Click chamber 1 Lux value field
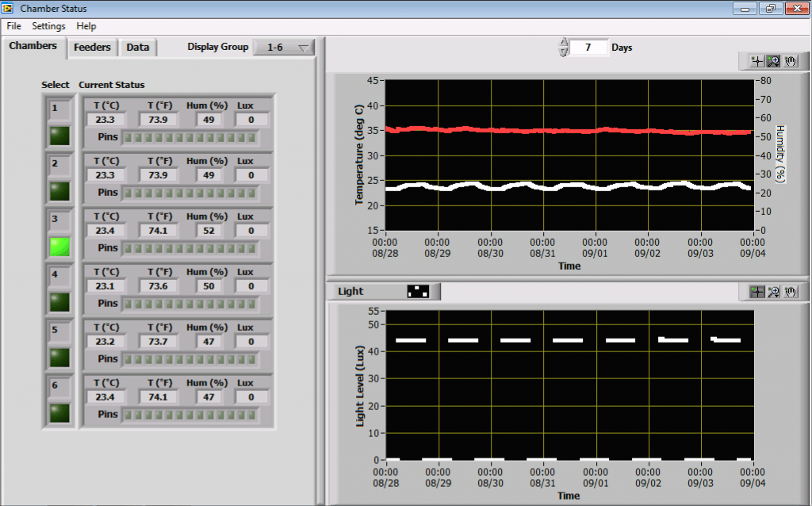 click(x=251, y=120)
